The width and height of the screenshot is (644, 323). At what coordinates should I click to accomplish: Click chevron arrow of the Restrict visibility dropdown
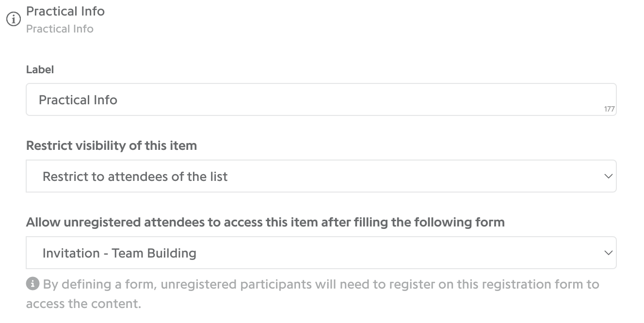(x=608, y=177)
